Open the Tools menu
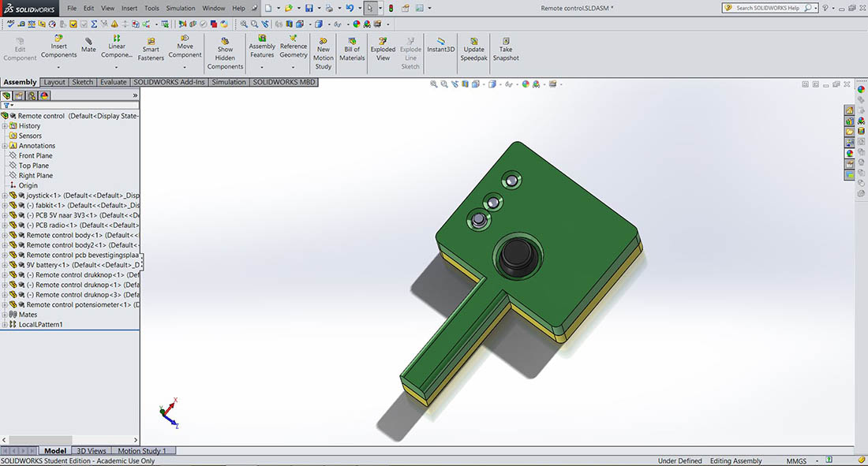The image size is (868, 466). pos(152,9)
